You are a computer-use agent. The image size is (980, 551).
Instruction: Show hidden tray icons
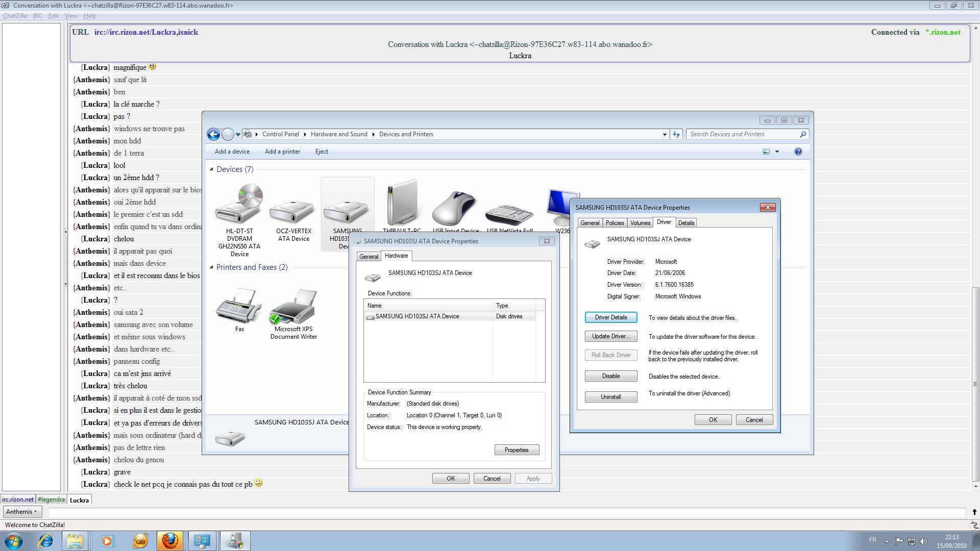(887, 541)
